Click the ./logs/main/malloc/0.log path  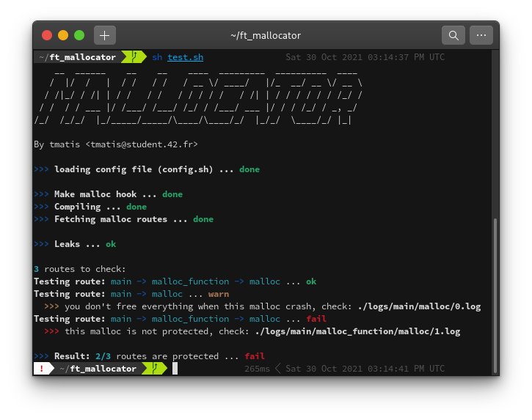(x=419, y=306)
